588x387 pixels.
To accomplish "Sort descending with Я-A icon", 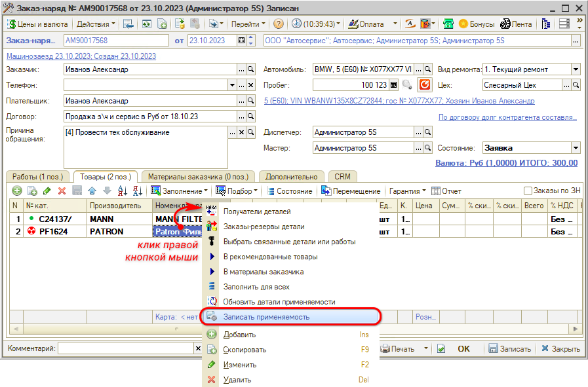I will click(137, 191).
